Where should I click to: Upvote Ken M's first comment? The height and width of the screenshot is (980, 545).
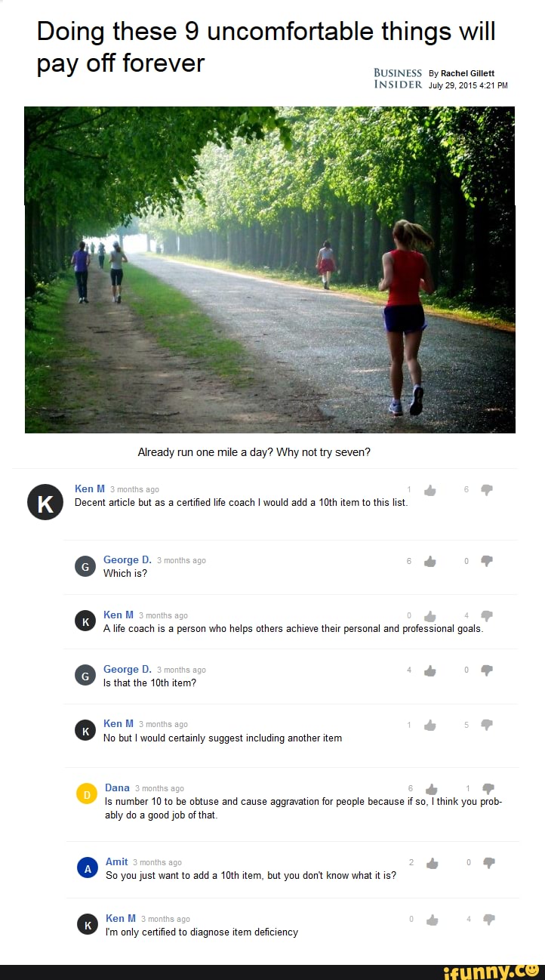[430, 490]
